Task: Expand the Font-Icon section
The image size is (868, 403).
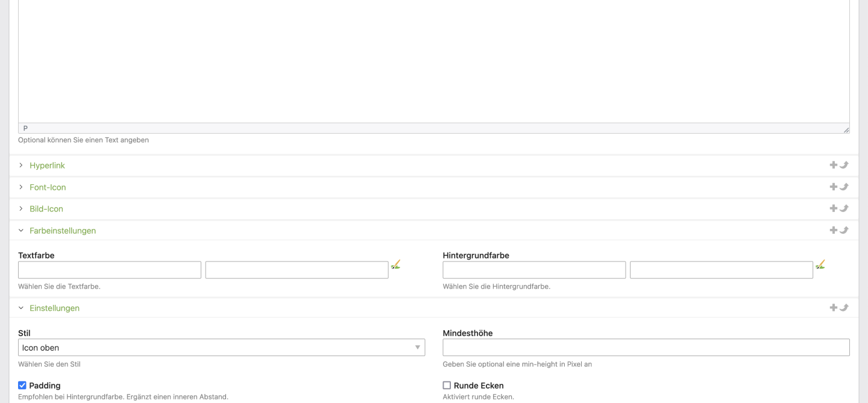Action: 48,187
